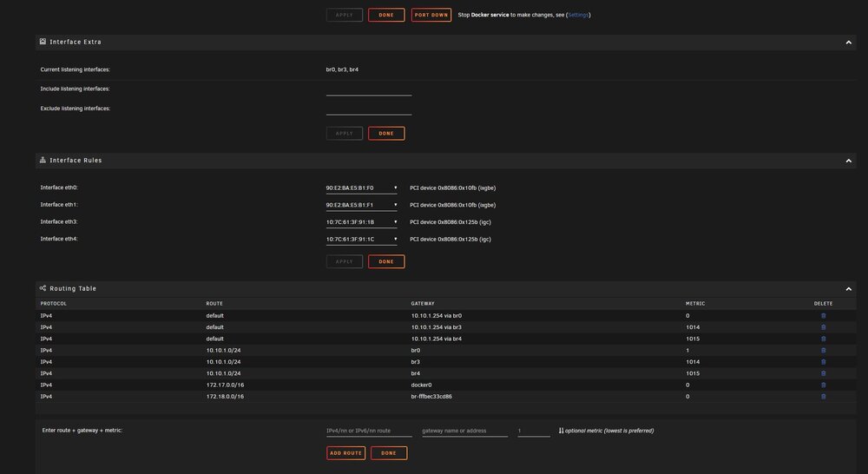Delete the 172.18.0.0/16 br-fffbec33cd86 route
Viewport: 868px width, 474px height.
click(x=823, y=397)
